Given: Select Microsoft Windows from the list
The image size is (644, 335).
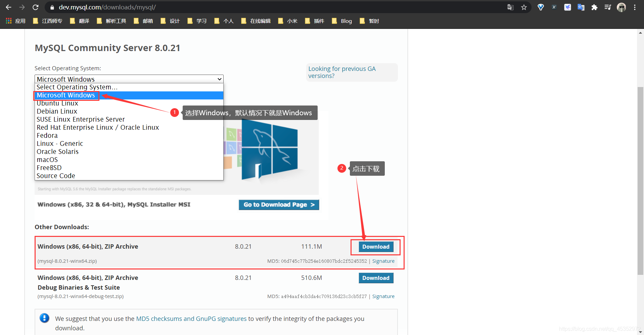Looking at the screenshot, I should 129,95.
